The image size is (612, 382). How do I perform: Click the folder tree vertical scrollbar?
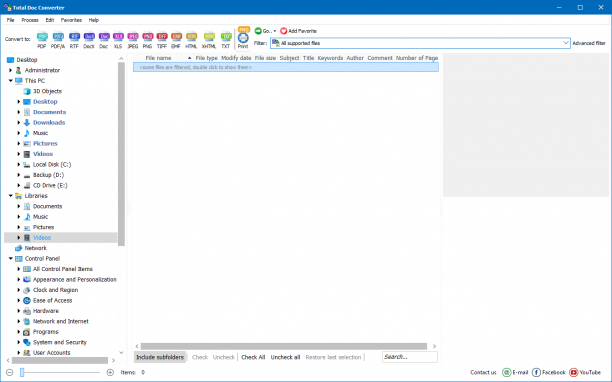click(121, 154)
